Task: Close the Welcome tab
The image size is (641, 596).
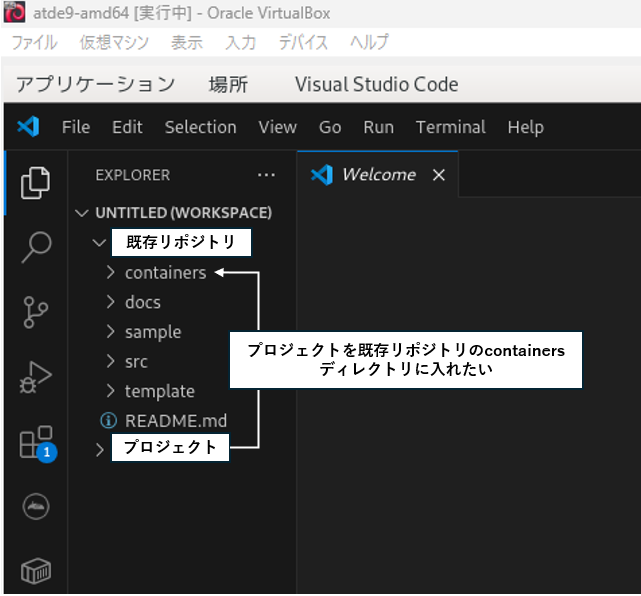Action: point(438,175)
